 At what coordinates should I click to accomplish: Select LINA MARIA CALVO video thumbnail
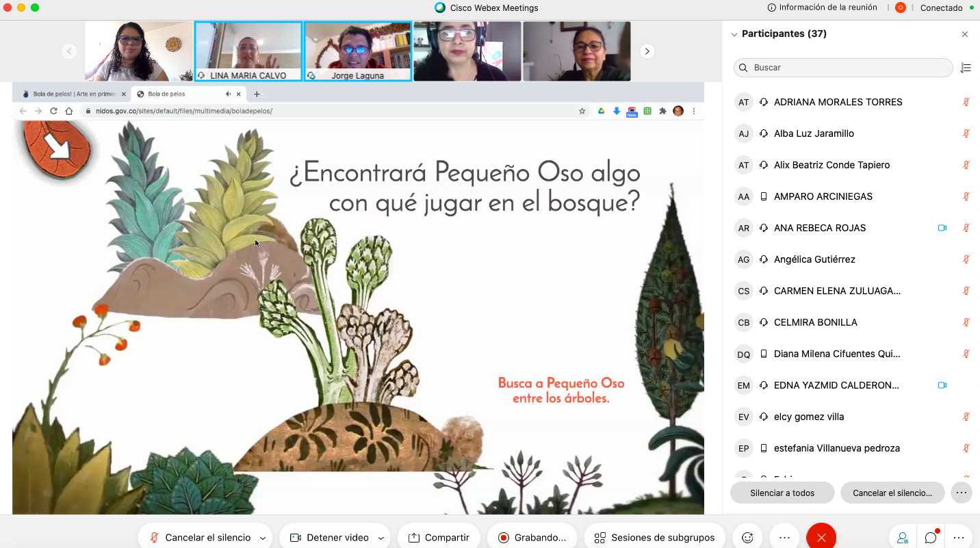(x=248, y=51)
